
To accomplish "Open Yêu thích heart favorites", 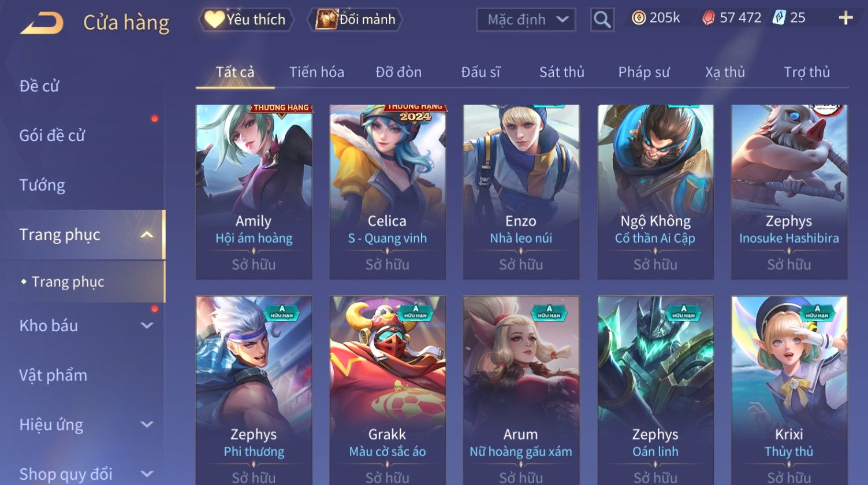I will (246, 20).
